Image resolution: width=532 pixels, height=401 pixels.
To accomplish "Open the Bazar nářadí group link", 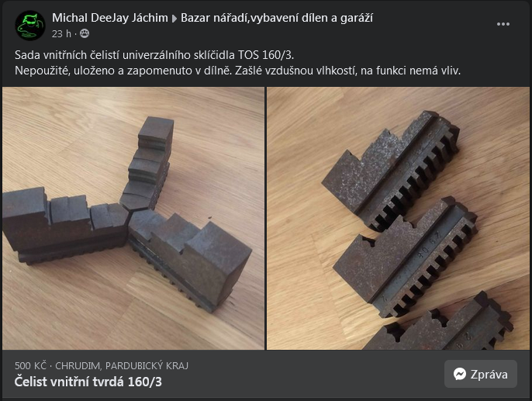I will (x=277, y=18).
